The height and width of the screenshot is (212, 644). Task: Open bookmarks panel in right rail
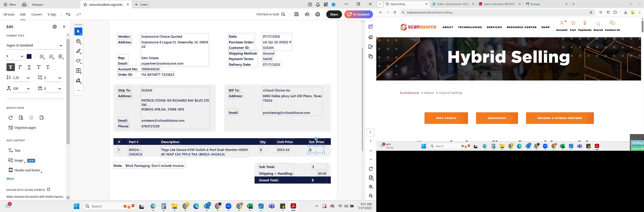click(x=370, y=47)
